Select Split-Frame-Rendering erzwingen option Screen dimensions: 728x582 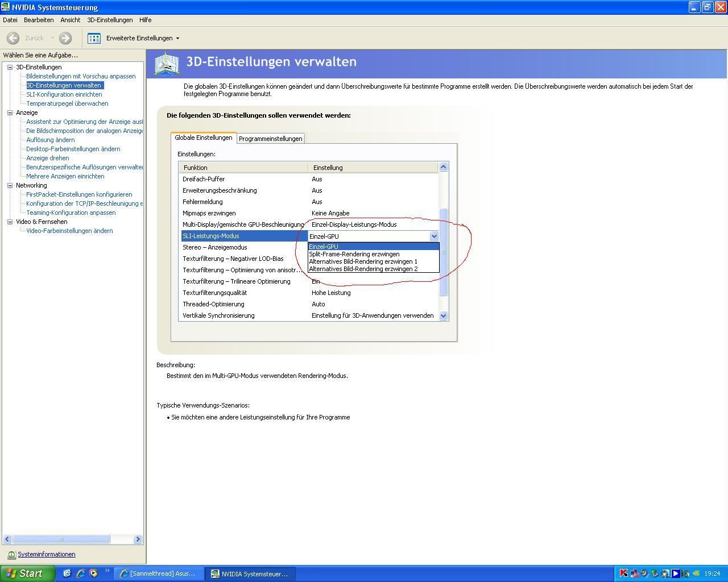pyautogui.click(x=374, y=254)
